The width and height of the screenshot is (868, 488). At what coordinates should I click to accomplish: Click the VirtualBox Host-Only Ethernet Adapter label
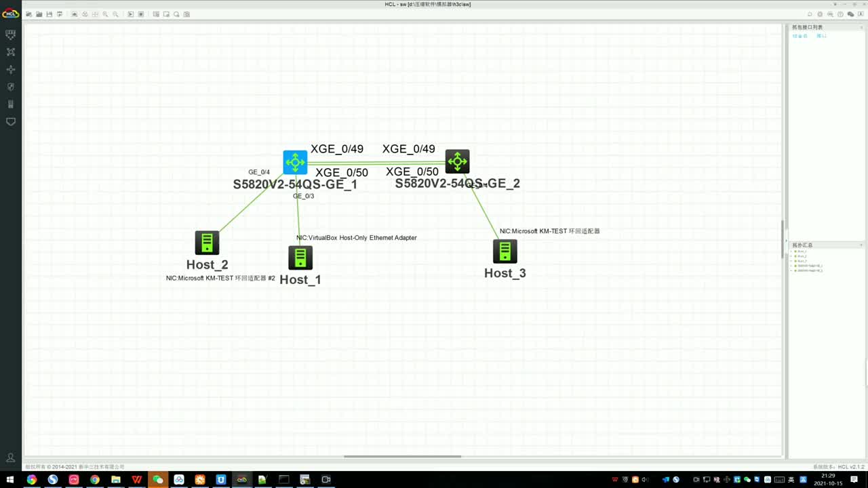click(357, 238)
